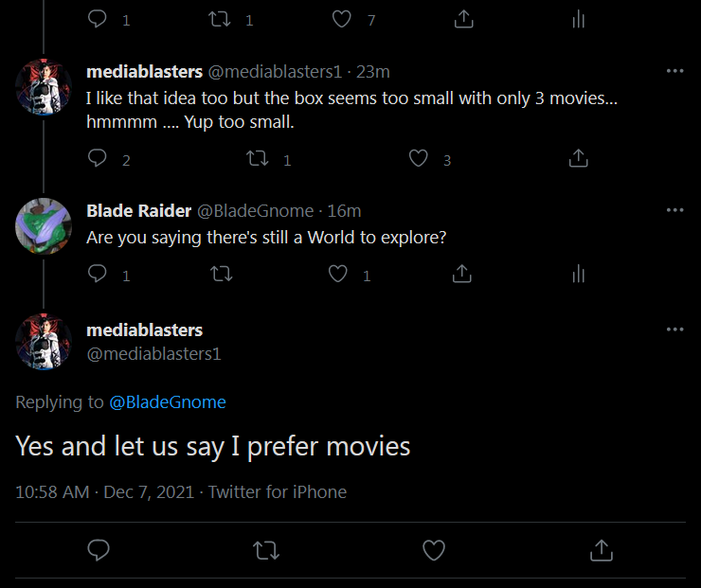Open more options on Blade Raider's tweet
Screen dimensions: 701x588
(674, 210)
